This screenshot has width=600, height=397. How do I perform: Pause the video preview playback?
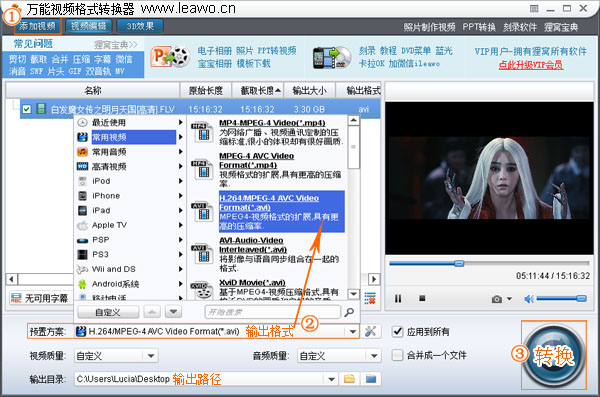398,298
